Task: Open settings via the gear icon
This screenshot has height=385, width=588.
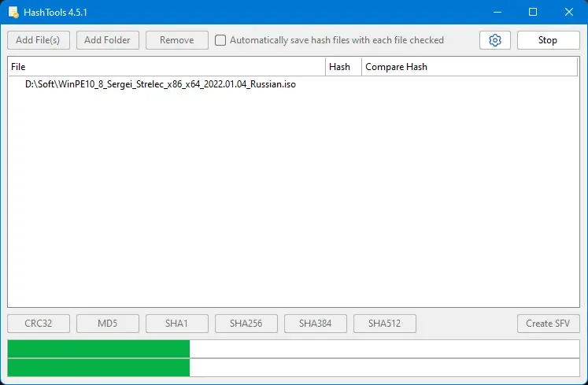Action: coord(494,40)
